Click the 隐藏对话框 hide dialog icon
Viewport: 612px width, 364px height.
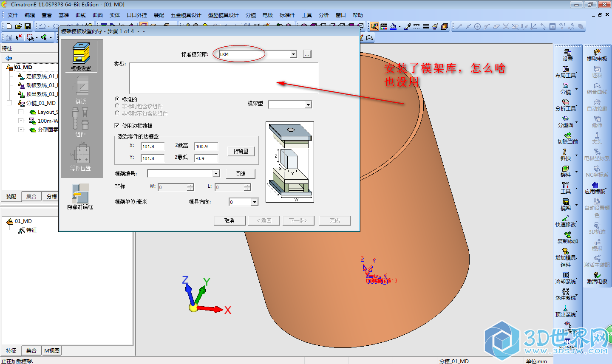pos(80,197)
